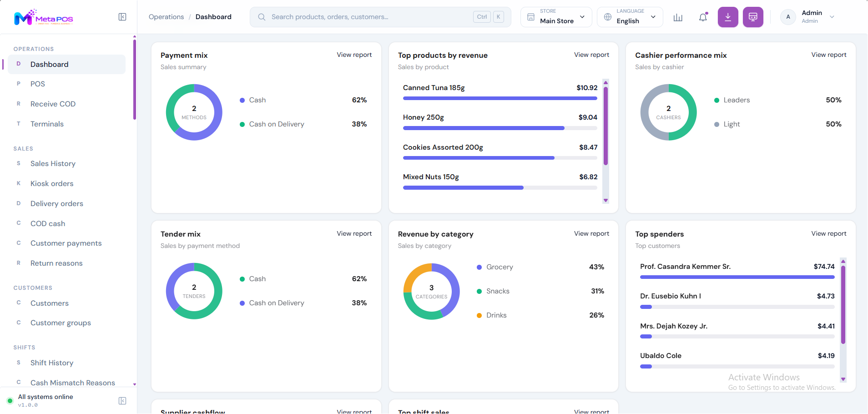Click the green all systems online indicator
This screenshot has height=414, width=868.
tap(10, 401)
